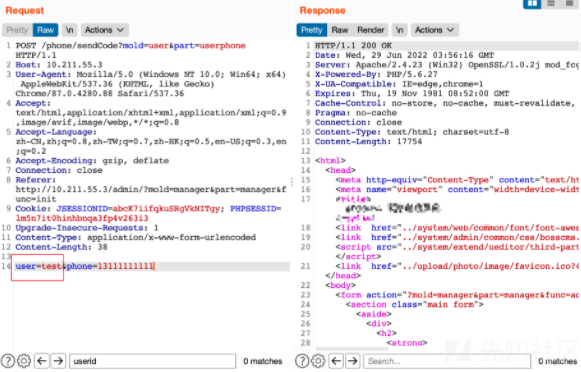Click Request Connection: close header

coord(59,170)
